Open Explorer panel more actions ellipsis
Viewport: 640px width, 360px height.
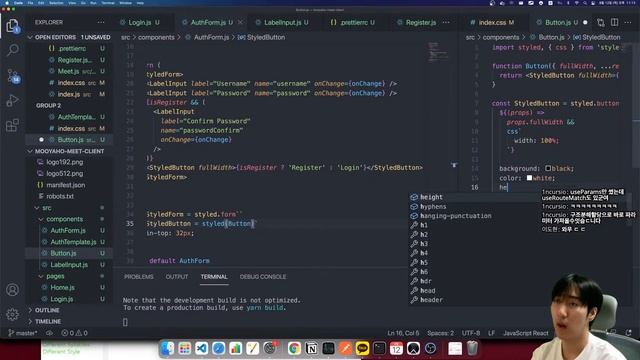click(x=101, y=22)
